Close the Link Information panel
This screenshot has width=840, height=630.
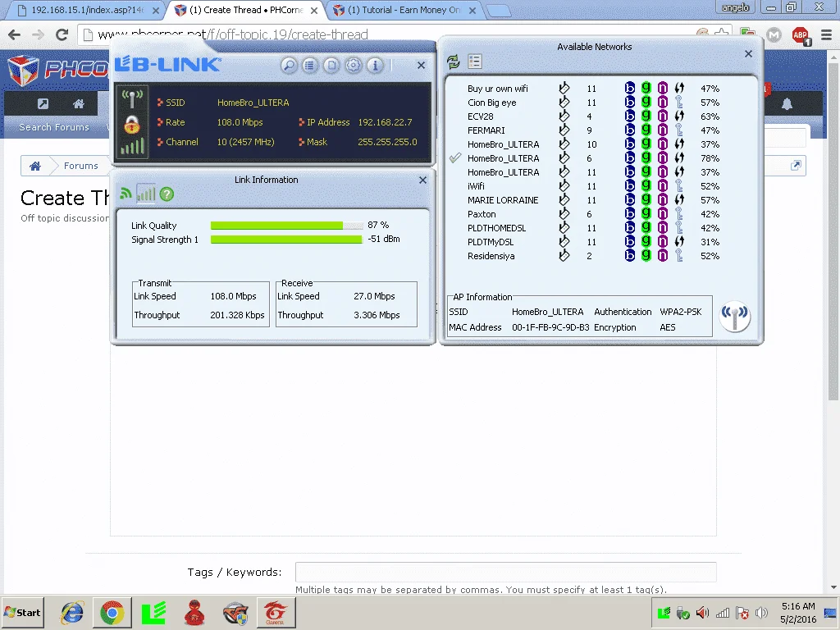422,180
